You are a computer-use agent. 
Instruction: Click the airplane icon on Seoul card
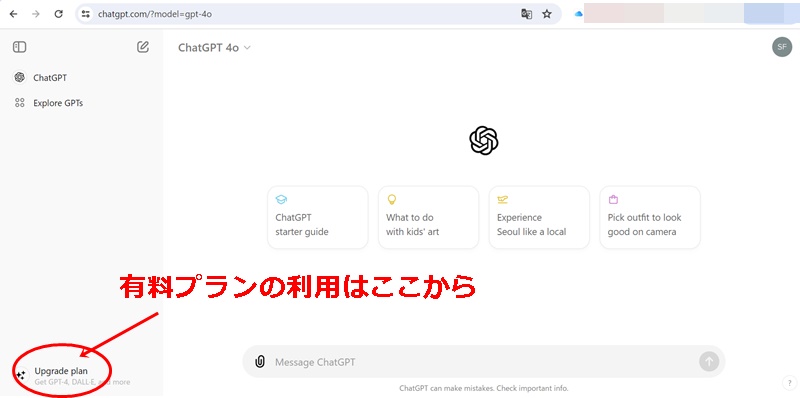pyautogui.click(x=503, y=200)
